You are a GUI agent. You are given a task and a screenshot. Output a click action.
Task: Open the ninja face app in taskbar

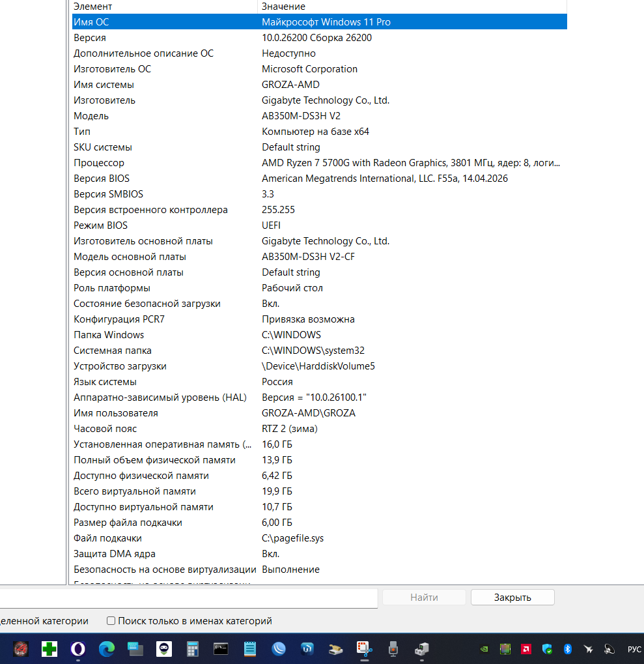163,649
